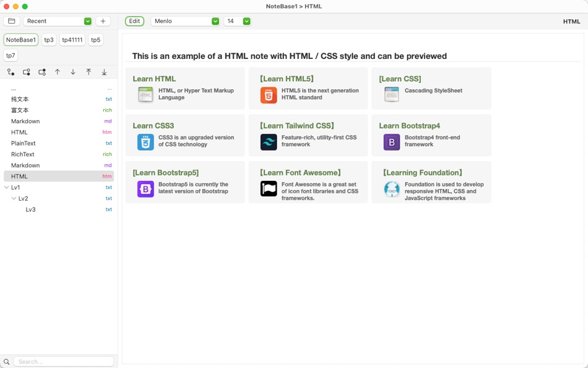Collapse the Lv2 tree node
Image resolution: width=588 pixels, height=368 pixels.
click(x=14, y=198)
